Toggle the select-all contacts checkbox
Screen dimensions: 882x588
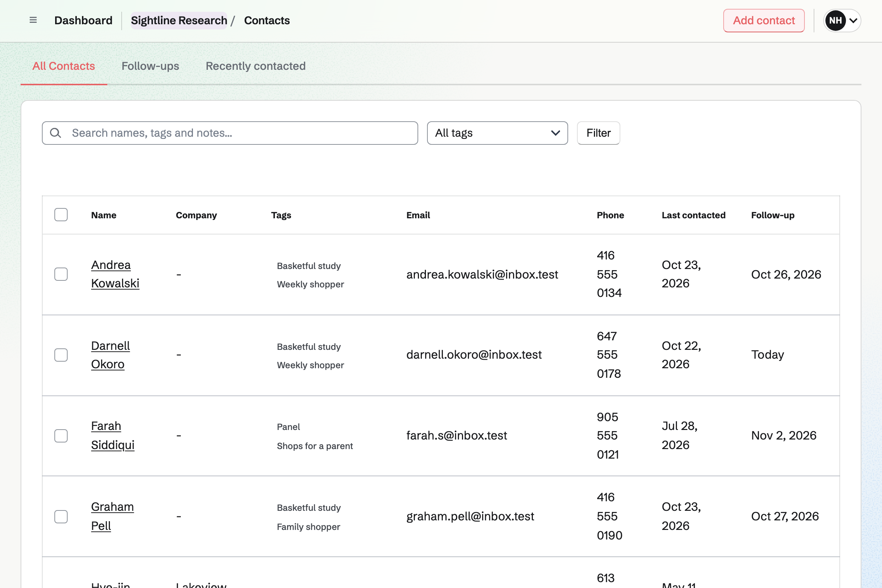pyautogui.click(x=61, y=215)
